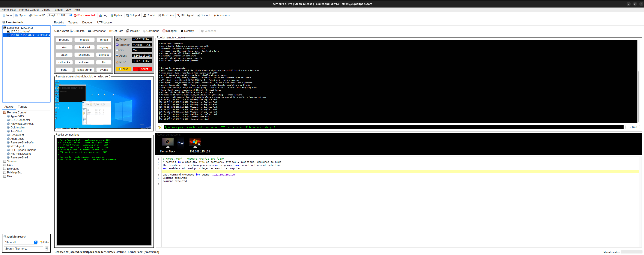This screenshot has height=255, width=644.
Task: Click the Run button
Action: click(633, 127)
